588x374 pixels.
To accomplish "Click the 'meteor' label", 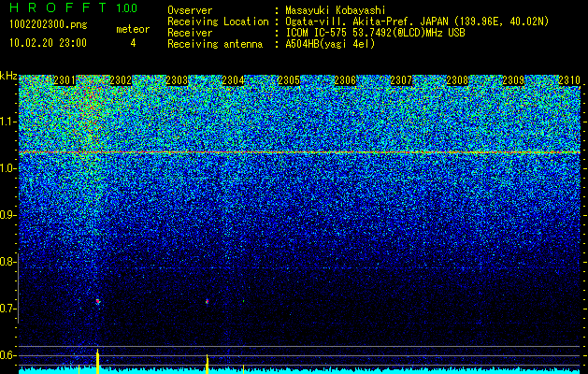I will pyautogui.click(x=133, y=29).
